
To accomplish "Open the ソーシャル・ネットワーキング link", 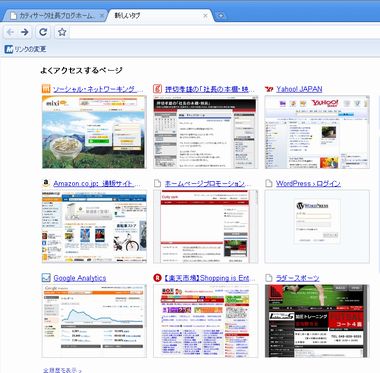I will (98, 89).
